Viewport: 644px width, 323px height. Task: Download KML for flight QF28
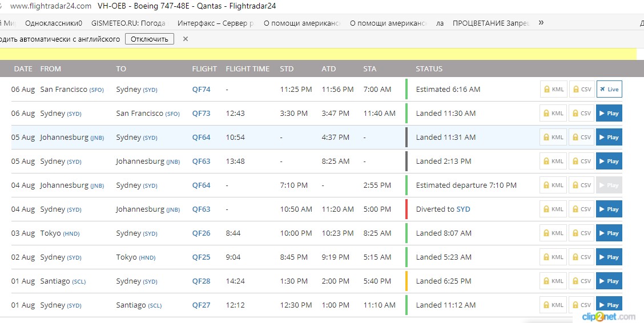pos(554,281)
